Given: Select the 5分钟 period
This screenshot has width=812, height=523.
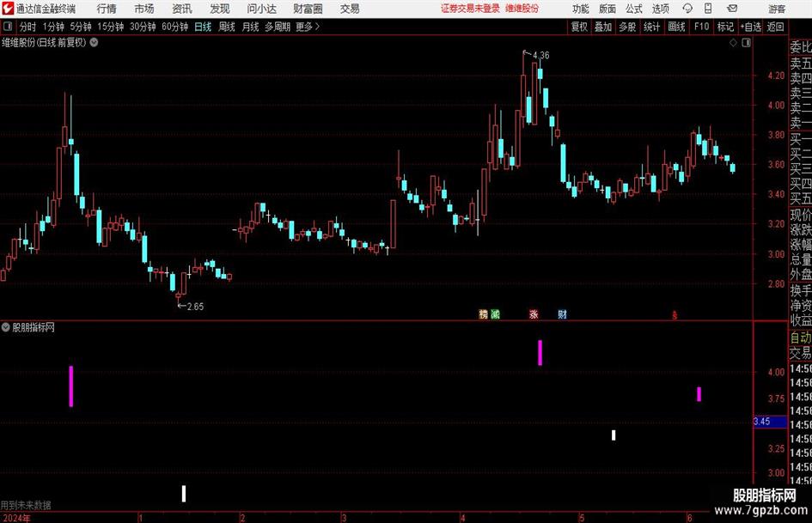Looking at the screenshot, I should [x=81, y=27].
